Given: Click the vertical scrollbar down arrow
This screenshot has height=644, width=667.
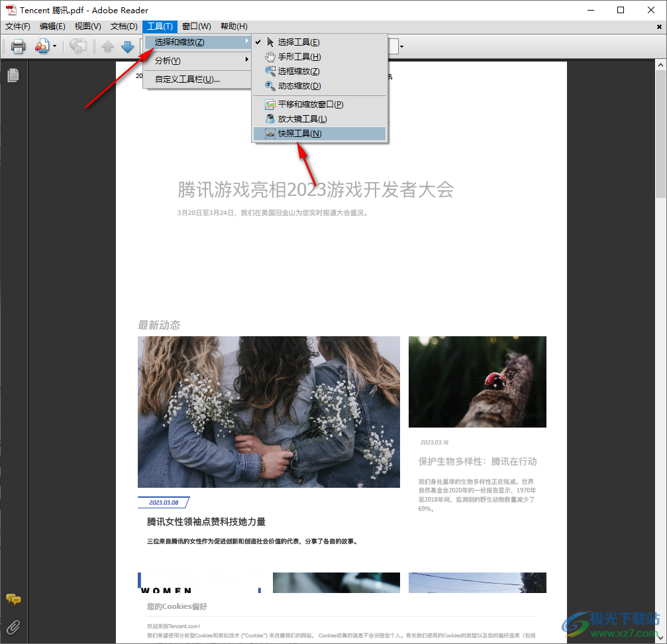Looking at the screenshot, I should [660, 637].
